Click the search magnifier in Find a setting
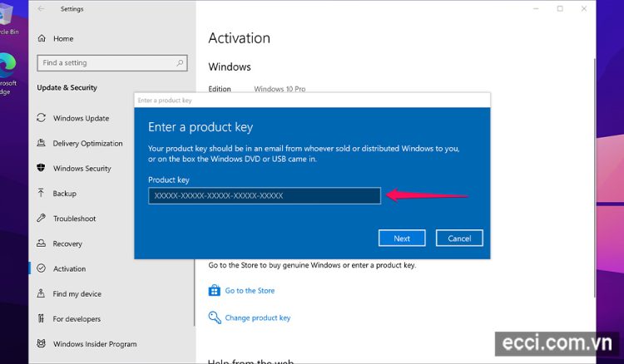This screenshot has height=364, width=624. [x=180, y=63]
